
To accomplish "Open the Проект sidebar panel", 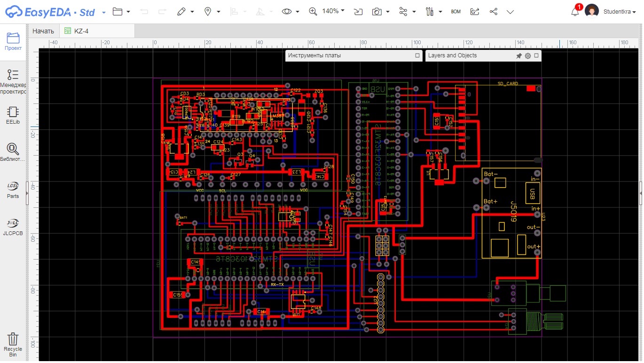I will pos(13,41).
